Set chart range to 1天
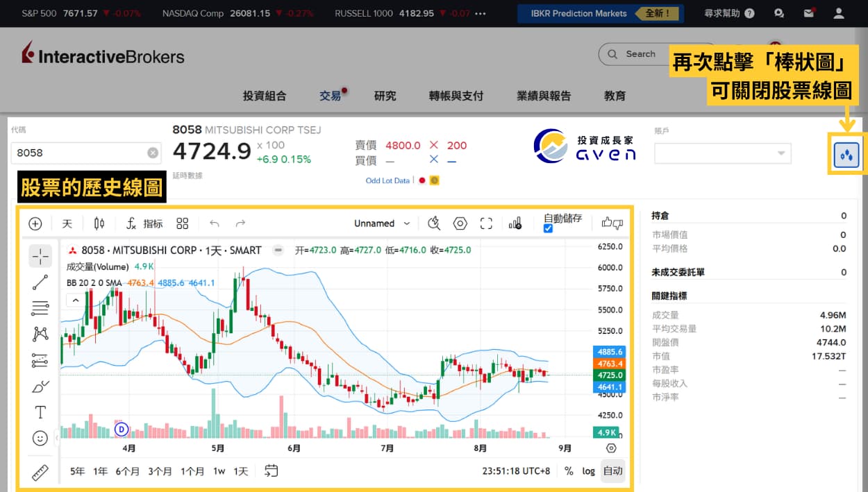 coord(240,470)
